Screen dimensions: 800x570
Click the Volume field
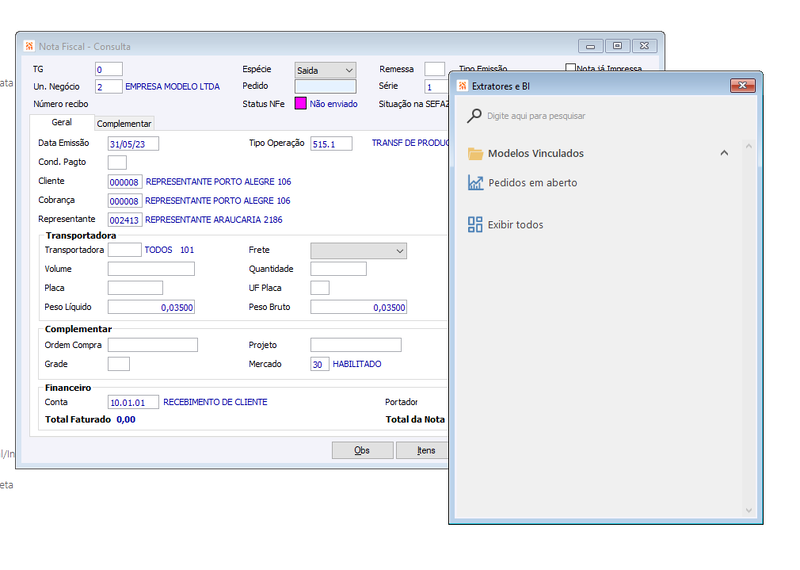[151, 269]
